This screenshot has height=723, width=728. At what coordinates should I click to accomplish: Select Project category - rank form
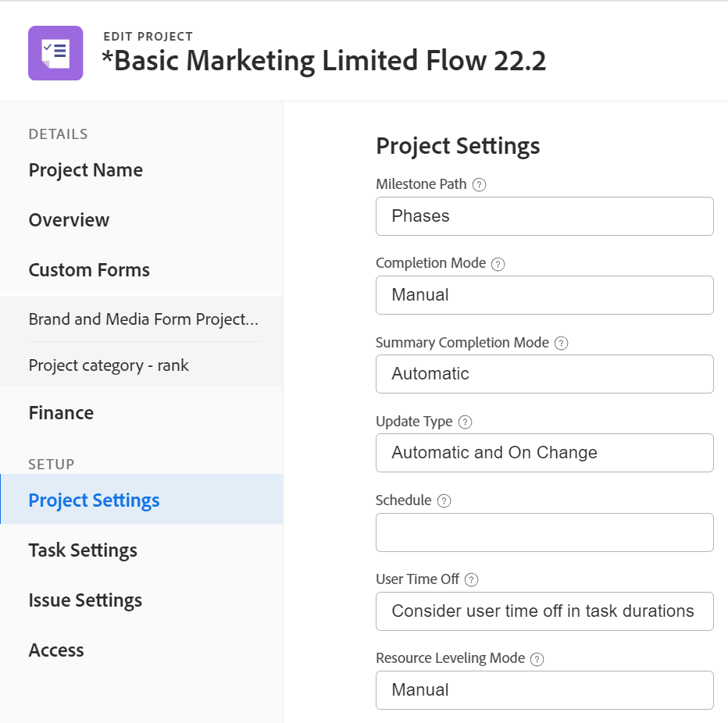[x=109, y=365]
